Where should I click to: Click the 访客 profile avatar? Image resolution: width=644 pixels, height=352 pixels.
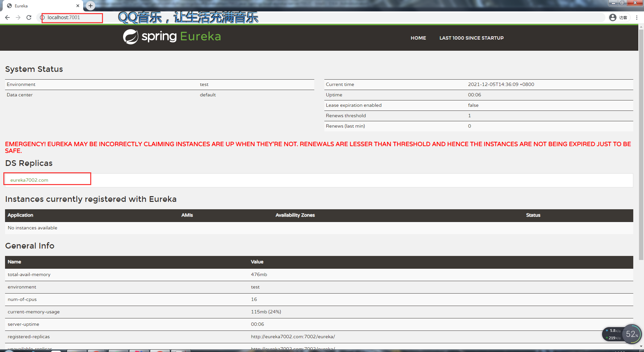613,17
